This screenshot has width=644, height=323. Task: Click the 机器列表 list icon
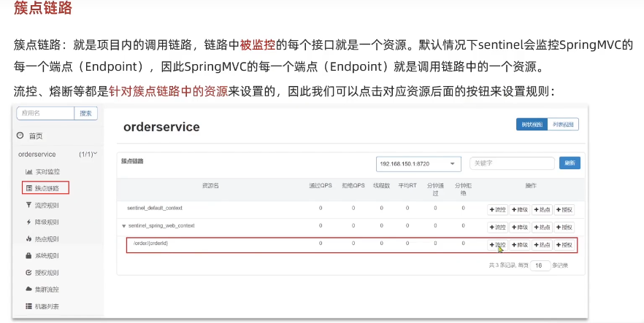tap(28, 306)
